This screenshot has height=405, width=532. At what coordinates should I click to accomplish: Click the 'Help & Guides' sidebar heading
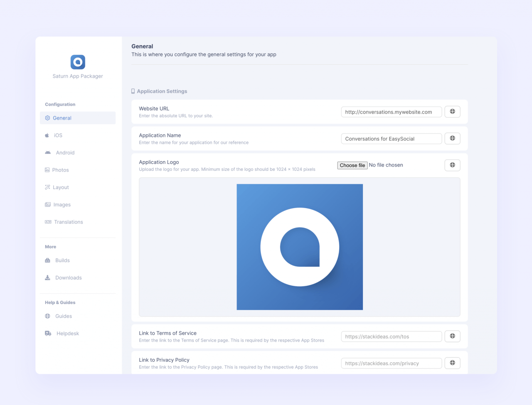point(60,302)
